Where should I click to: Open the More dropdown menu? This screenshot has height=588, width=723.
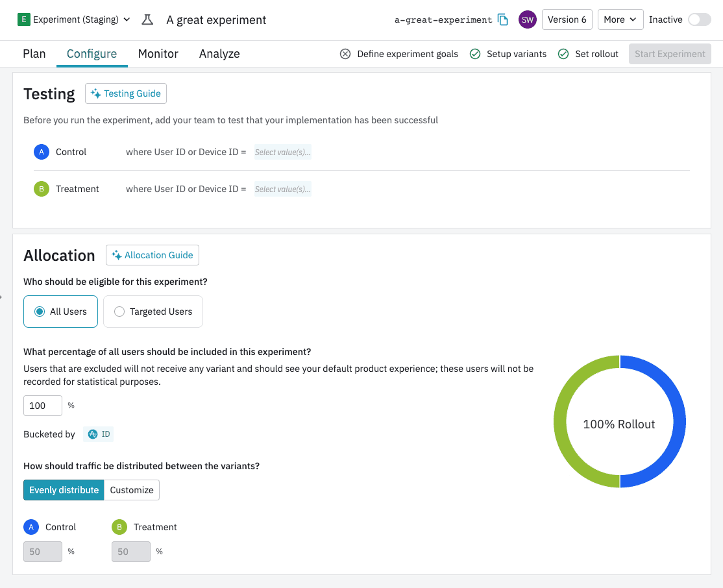coord(620,19)
